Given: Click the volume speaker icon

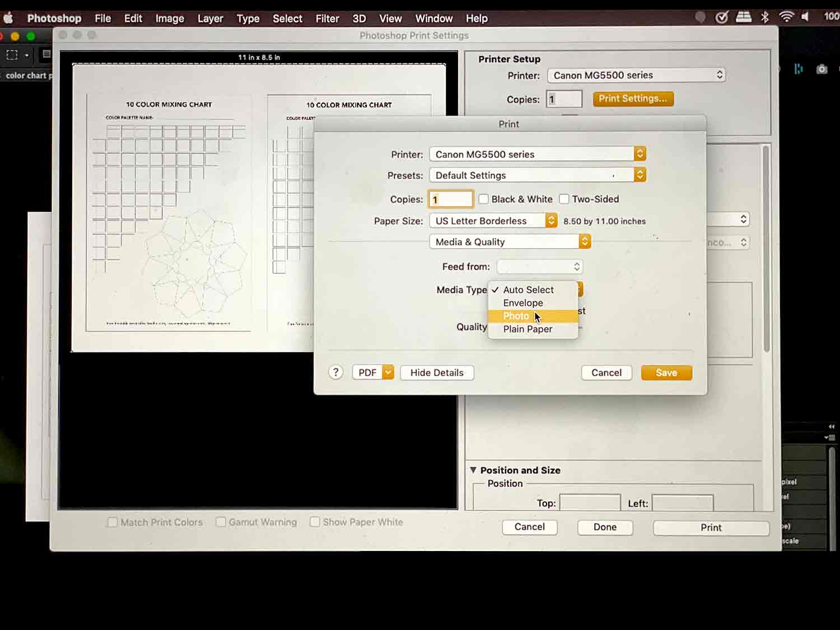Looking at the screenshot, I should [x=805, y=17].
